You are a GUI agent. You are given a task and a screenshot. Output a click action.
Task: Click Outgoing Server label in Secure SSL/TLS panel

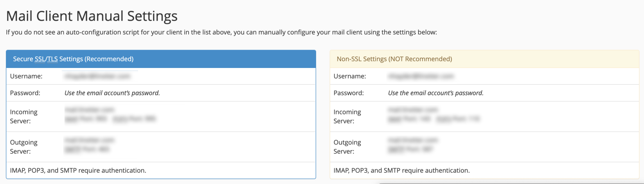click(23, 147)
